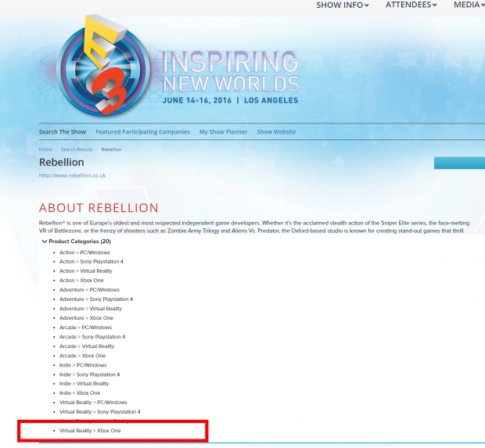Select Arcade > Virtual Reality category
This screenshot has width=485, height=448.
pyautogui.click(x=87, y=346)
